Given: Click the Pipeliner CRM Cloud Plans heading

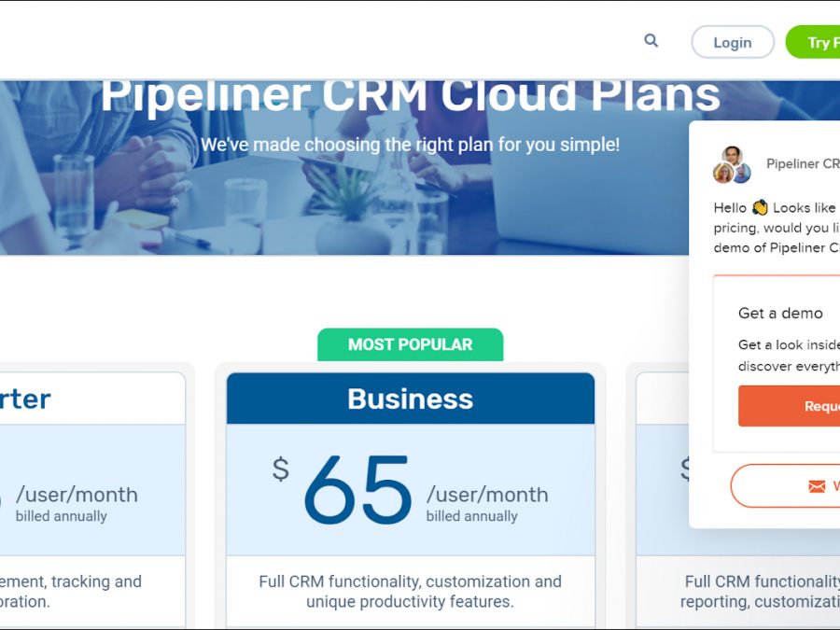Looking at the screenshot, I should click(x=410, y=95).
